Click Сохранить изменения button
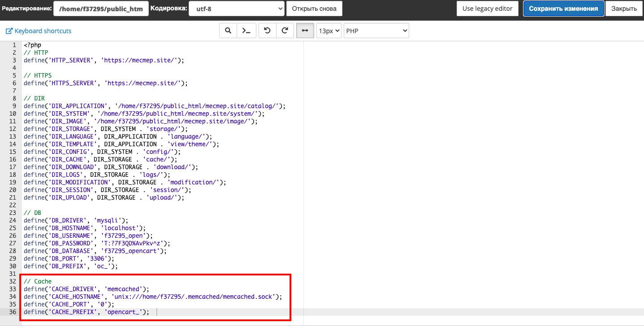The width and height of the screenshot is (644, 332). coord(563,9)
